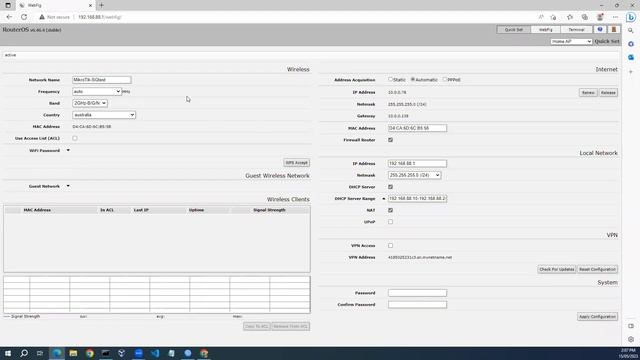
Task: Click the Local Network IP Address field
Action: (x=417, y=163)
